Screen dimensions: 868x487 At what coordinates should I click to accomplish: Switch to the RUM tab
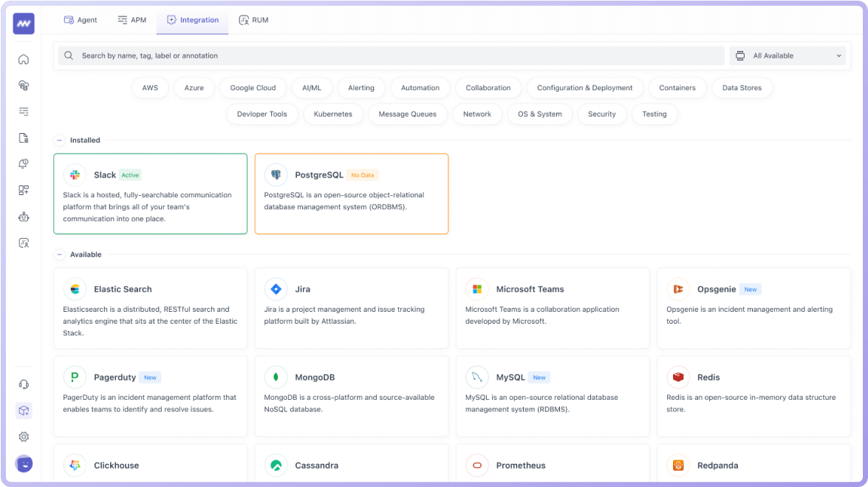click(x=253, y=20)
